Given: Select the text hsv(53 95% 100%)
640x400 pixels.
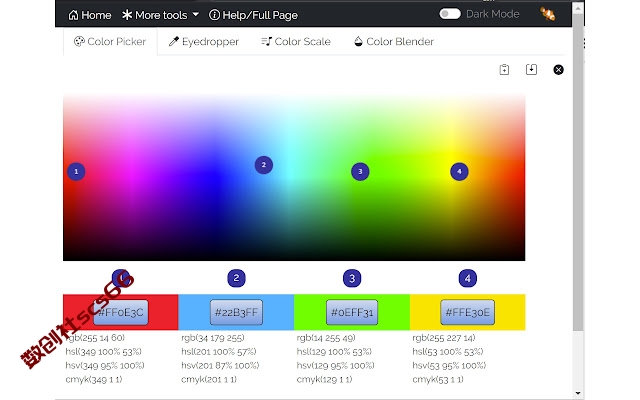Looking at the screenshot, I should [x=449, y=365].
